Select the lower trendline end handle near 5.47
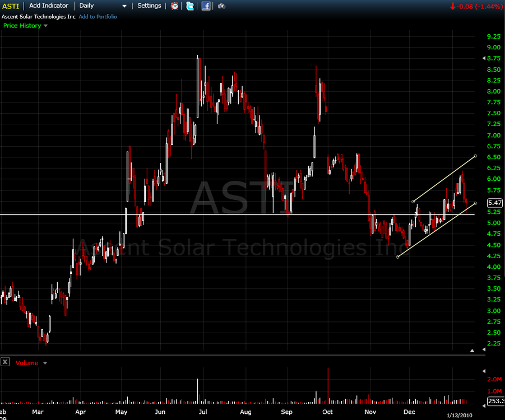The image size is (505, 420). point(475,203)
